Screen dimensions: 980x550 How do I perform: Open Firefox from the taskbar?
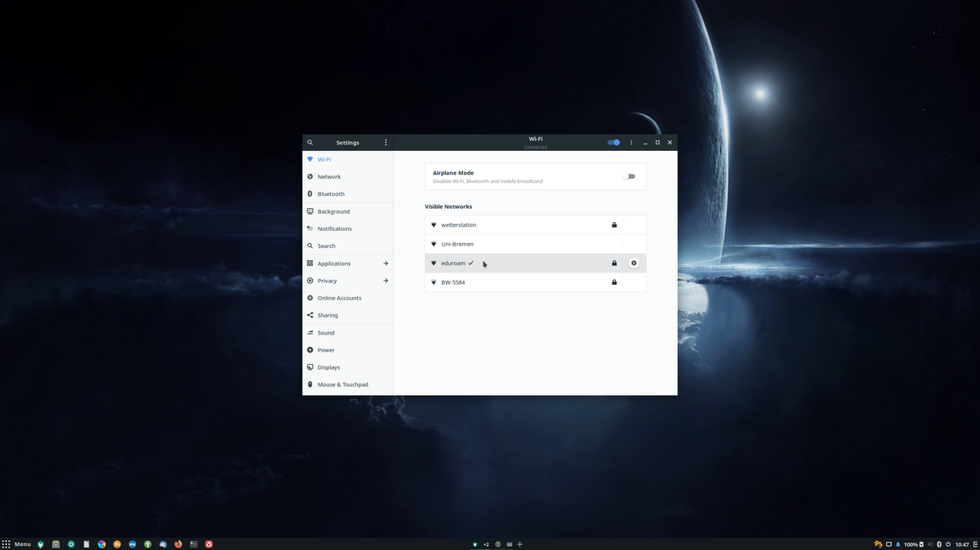coord(178,544)
